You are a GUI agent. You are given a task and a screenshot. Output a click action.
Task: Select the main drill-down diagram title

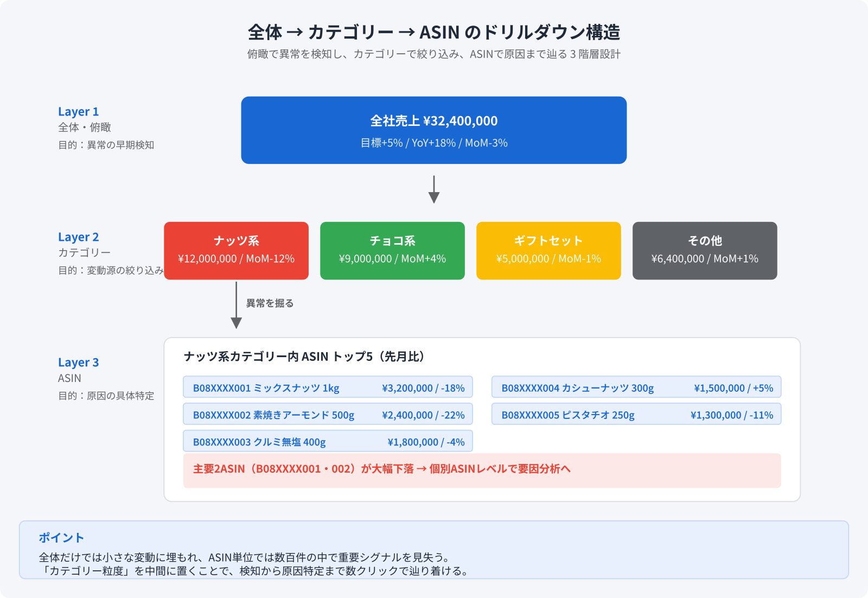(434, 32)
